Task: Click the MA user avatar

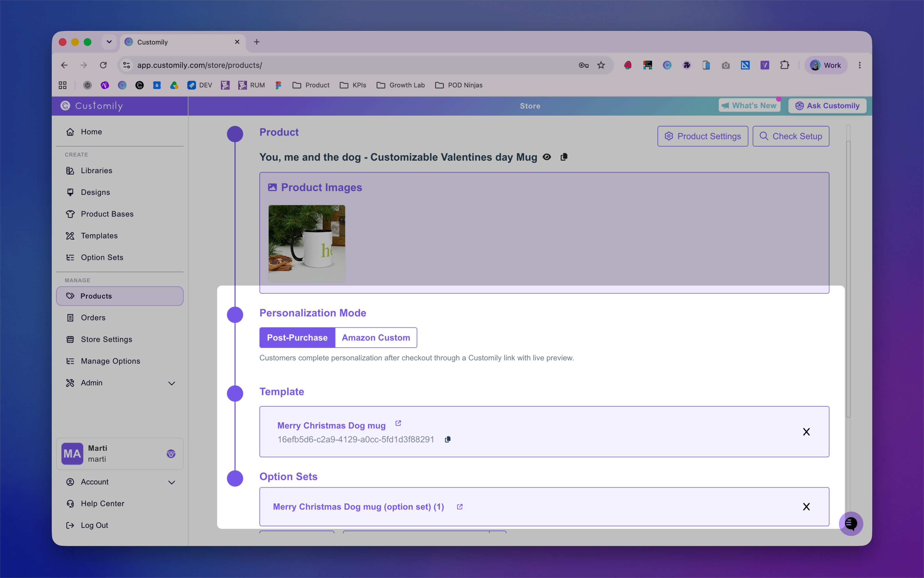Action: tap(72, 454)
